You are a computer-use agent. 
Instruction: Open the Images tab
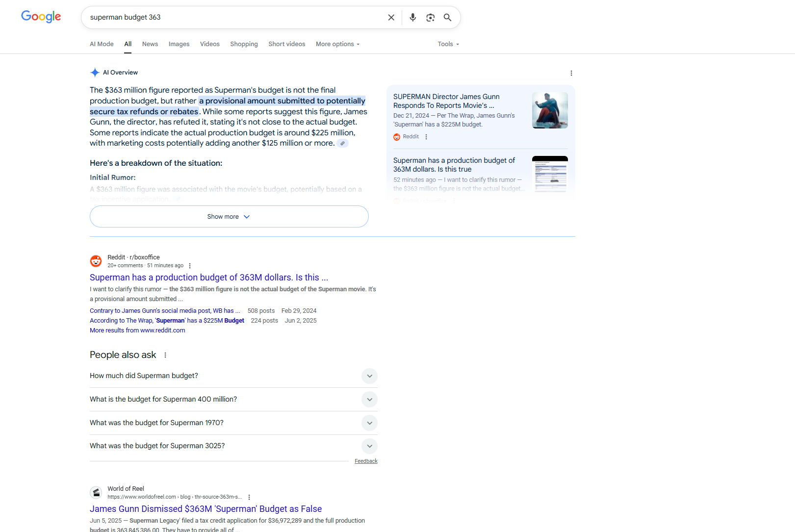pyautogui.click(x=179, y=44)
